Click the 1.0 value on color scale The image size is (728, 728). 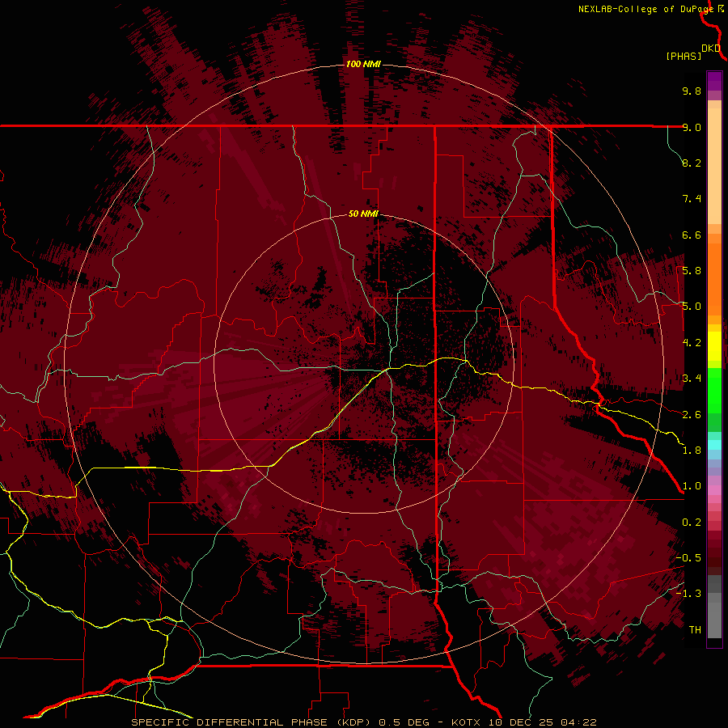tap(692, 486)
